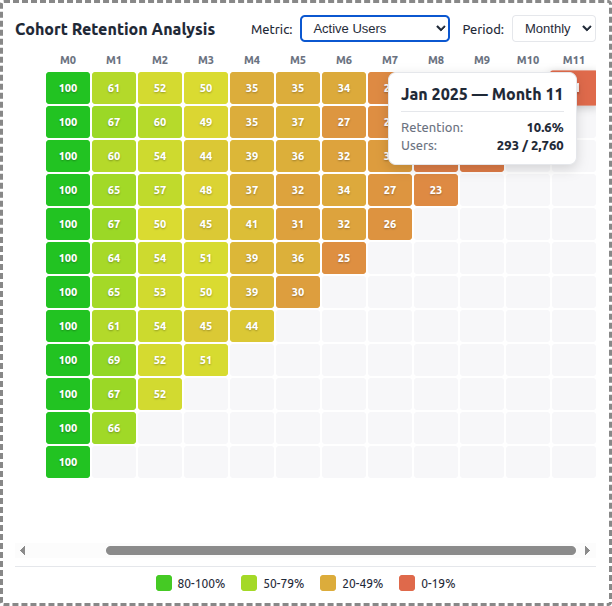The width and height of the screenshot is (612, 606).
Task: Click the M1 cell showing 66
Action: coord(114,428)
